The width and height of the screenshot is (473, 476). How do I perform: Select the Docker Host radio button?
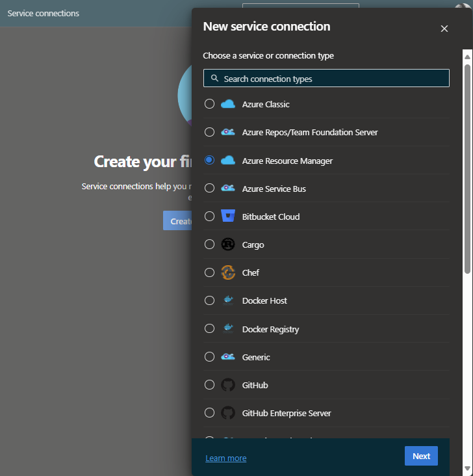pos(209,300)
